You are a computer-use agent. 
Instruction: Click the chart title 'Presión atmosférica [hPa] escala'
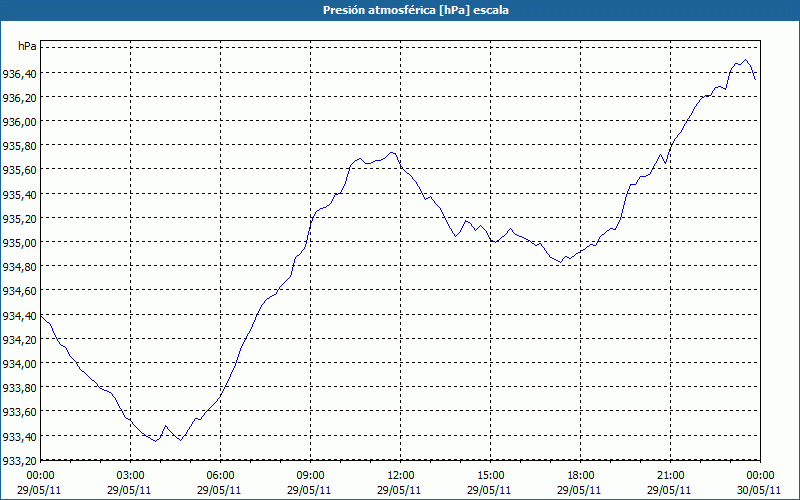click(415, 10)
